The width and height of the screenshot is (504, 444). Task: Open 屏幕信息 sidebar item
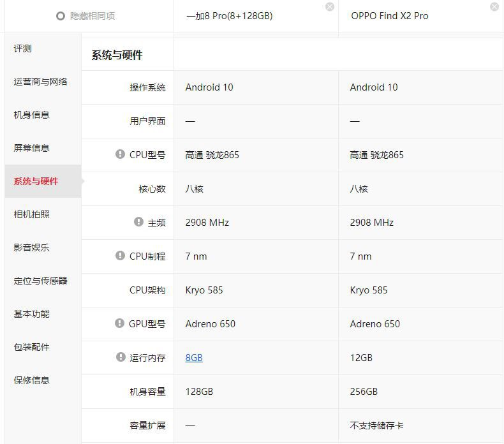point(32,148)
